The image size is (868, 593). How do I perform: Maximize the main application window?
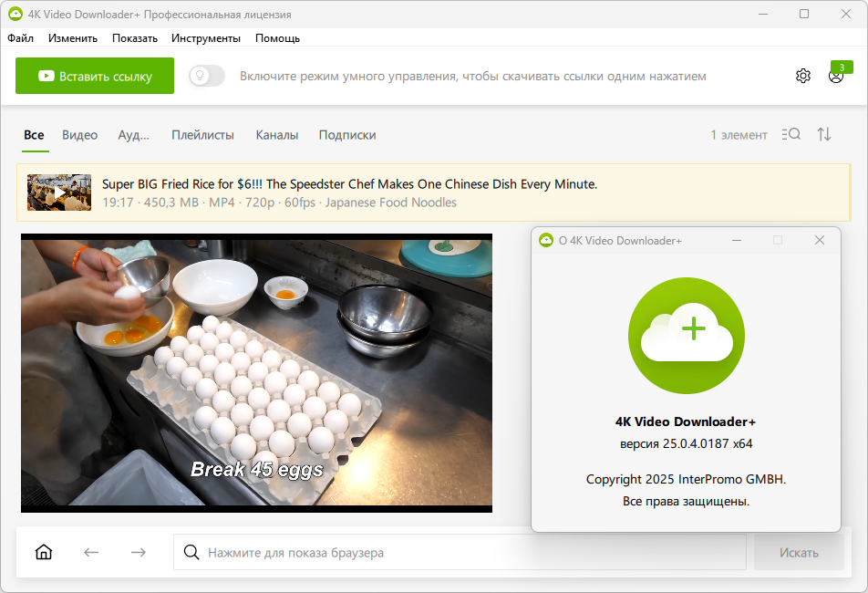click(x=804, y=14)
